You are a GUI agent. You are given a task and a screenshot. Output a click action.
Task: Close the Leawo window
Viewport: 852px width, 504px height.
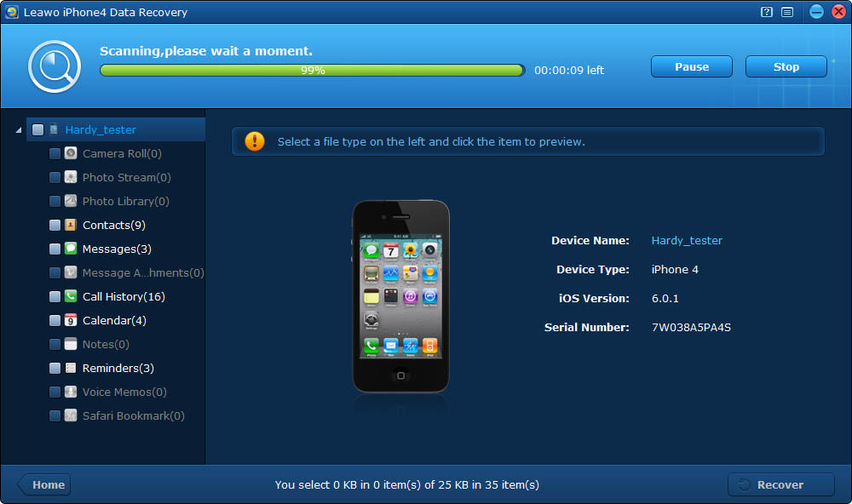pos(839,12)
